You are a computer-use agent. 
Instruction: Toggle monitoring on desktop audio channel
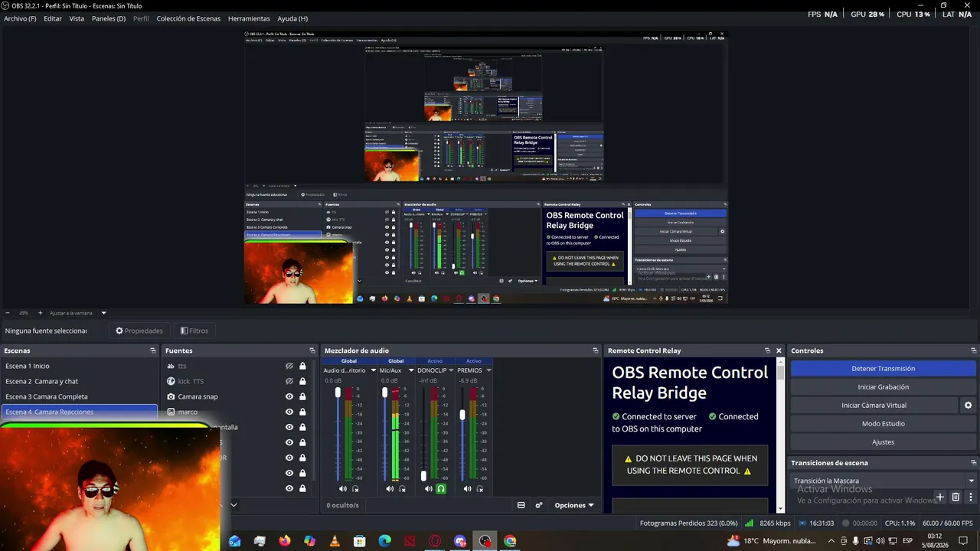[355, 489]
